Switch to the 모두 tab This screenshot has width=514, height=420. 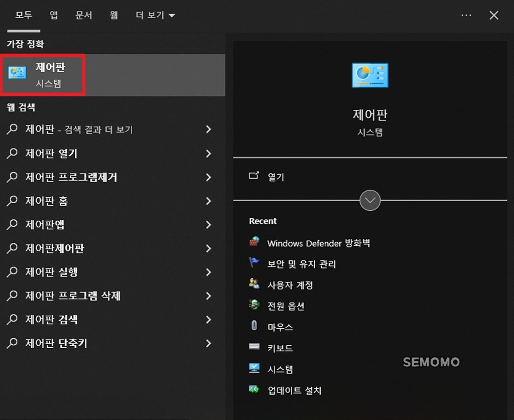coord(24,15)
